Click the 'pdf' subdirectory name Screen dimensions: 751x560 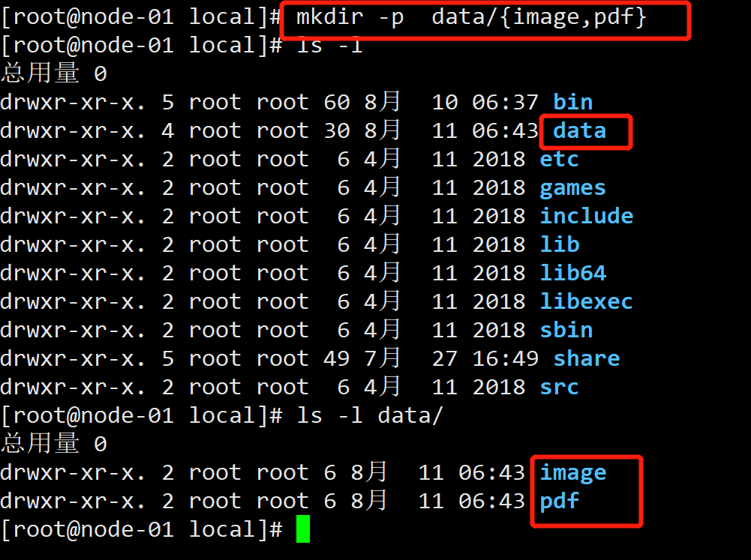point(559,501)
